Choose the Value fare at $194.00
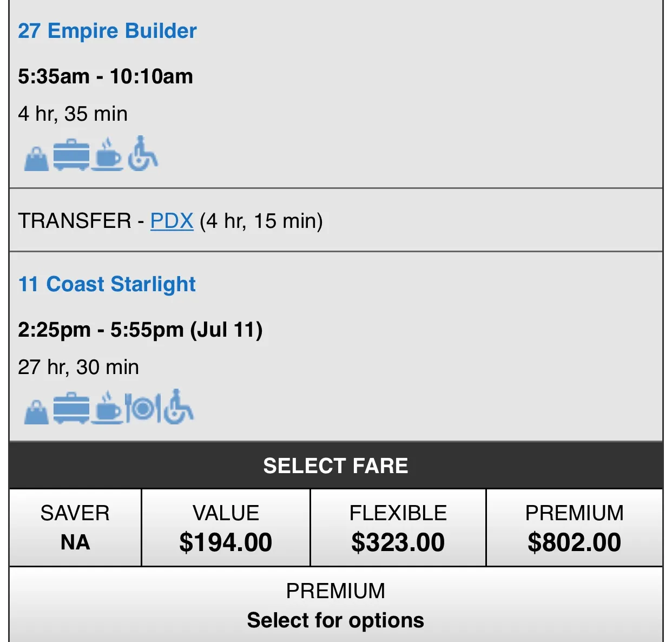The height and width of the screenshot is (642, 672). [x=226, y=528]
